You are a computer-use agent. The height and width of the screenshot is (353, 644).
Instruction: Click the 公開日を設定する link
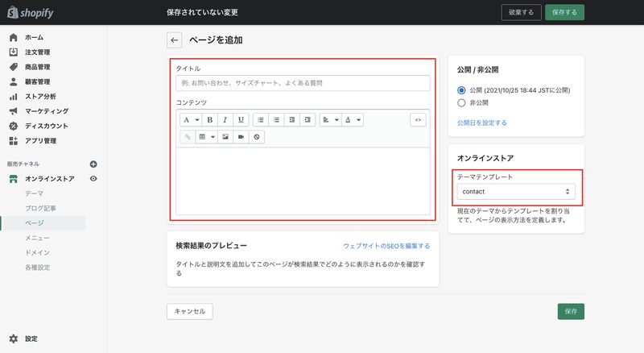(481, 123)
